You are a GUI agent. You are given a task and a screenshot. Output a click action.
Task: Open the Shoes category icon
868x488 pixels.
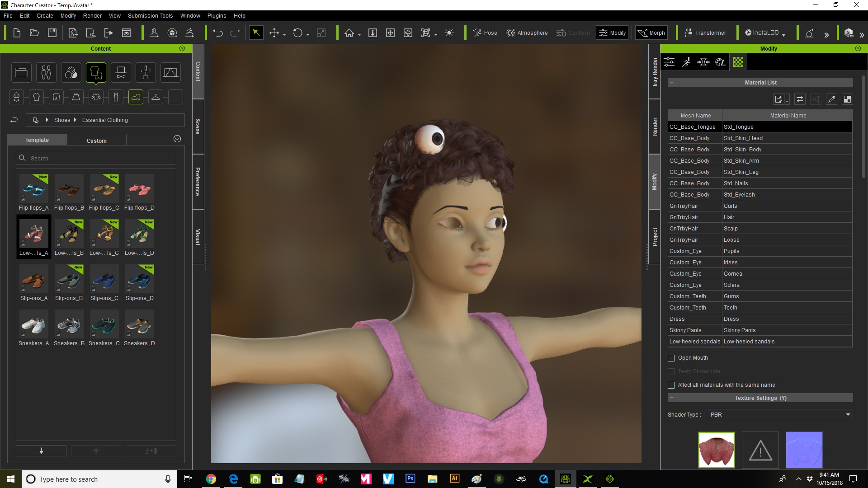coord(136,97)
